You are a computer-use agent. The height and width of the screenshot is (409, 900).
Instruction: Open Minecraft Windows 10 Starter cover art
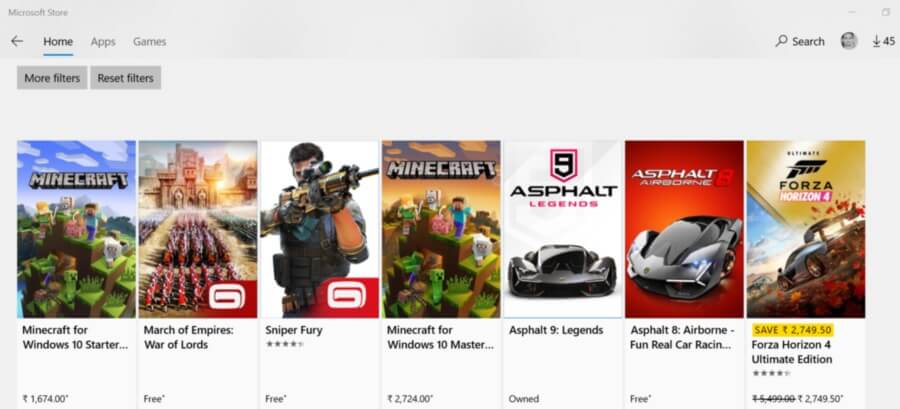(76, 229)
